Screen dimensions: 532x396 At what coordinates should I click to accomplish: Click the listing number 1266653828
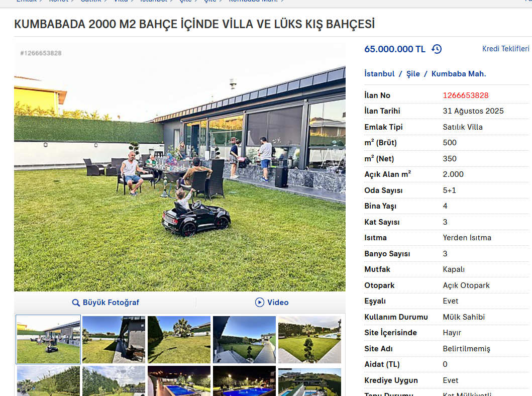466,95
